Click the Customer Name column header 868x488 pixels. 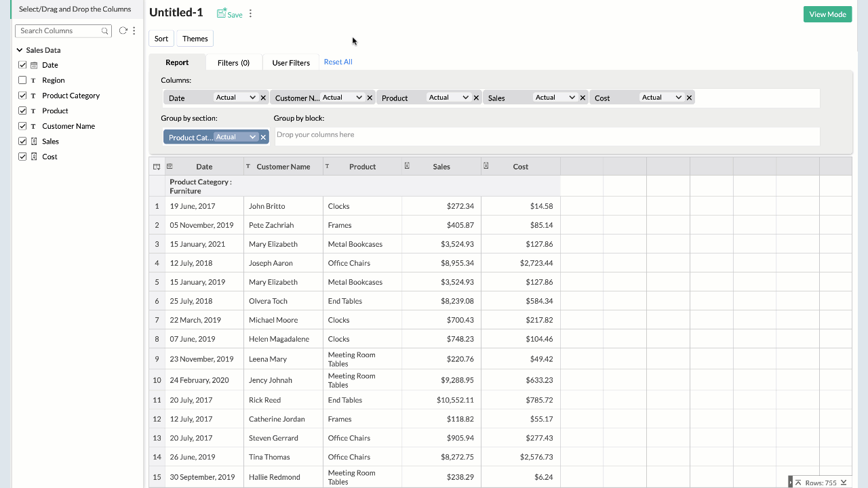(283, 167)
